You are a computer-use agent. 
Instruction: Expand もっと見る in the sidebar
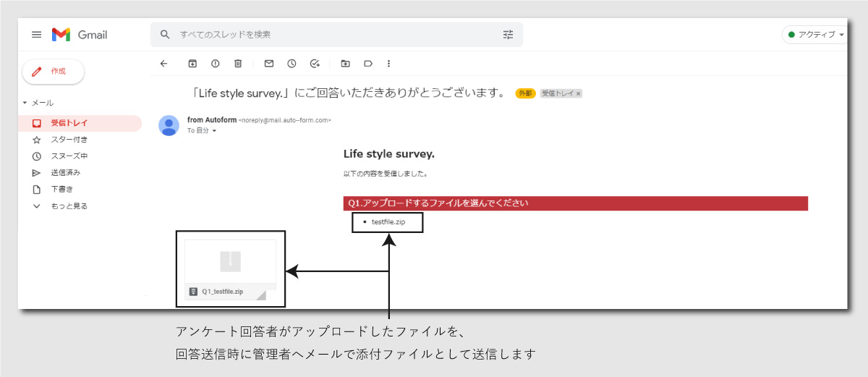69,206
